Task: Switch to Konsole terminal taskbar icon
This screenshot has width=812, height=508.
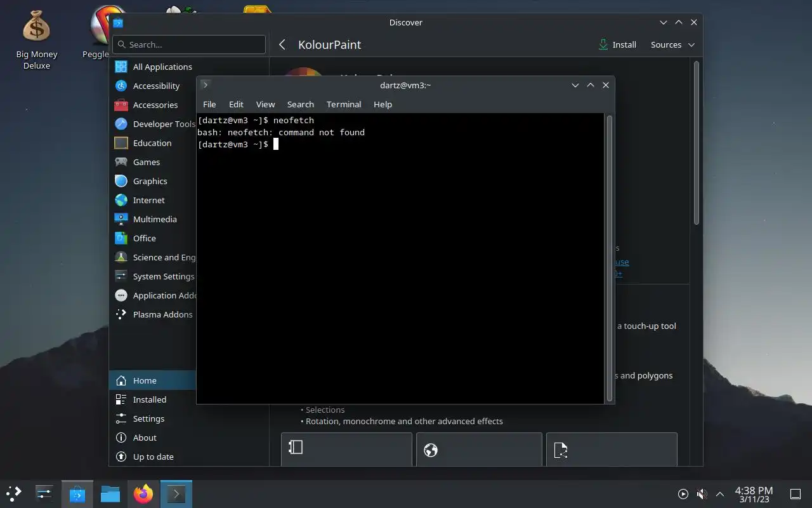Action: [x=176, y=493]
